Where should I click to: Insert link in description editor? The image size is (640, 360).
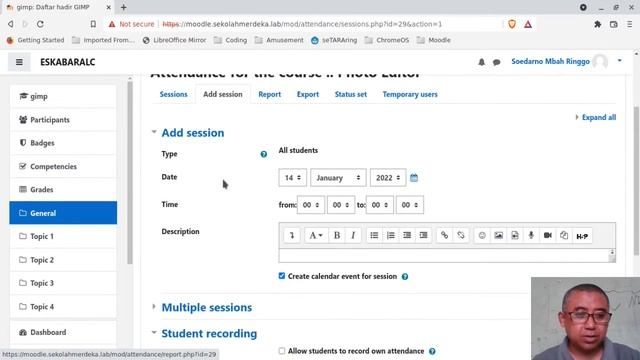444,236
